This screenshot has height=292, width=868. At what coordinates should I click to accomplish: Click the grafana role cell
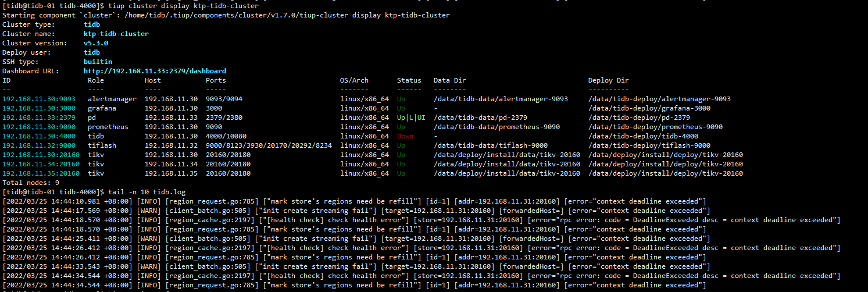(x=102, y=108)
